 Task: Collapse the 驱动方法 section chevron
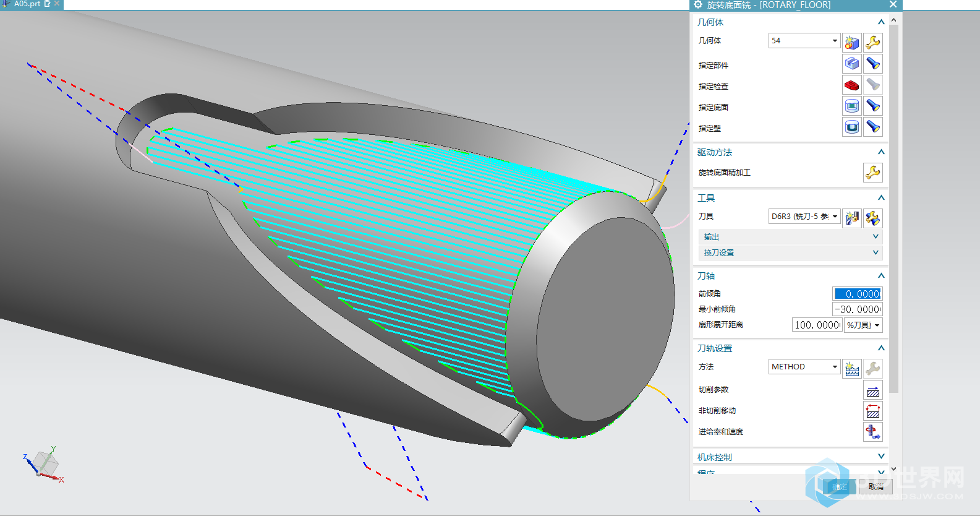tap(881, 152)
